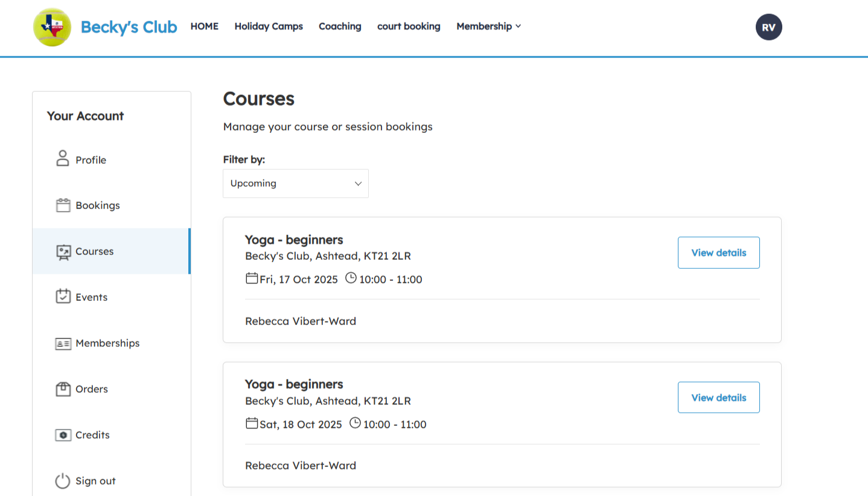Navigate to court booking page
This screenshot has height=496, width=868.
point(409,27)
